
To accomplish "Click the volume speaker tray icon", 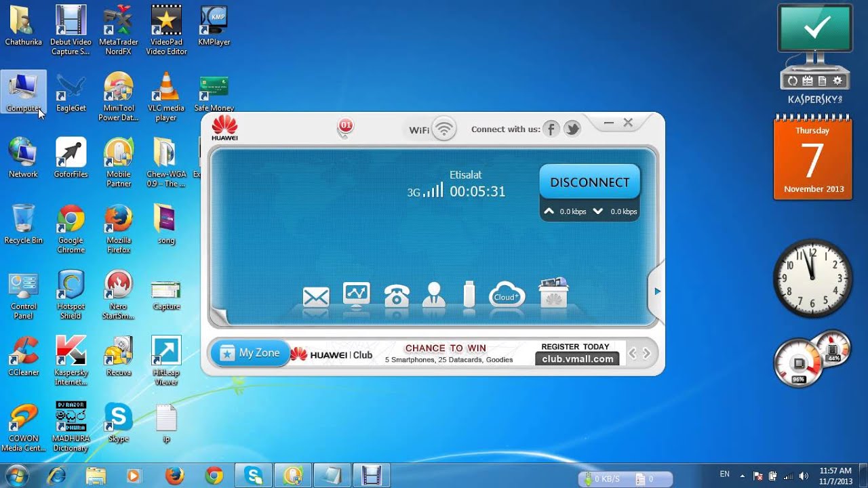I will point(804,476).
